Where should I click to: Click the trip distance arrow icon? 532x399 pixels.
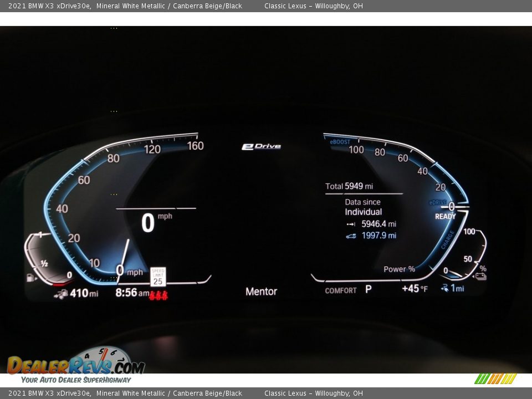coord(351,224)
